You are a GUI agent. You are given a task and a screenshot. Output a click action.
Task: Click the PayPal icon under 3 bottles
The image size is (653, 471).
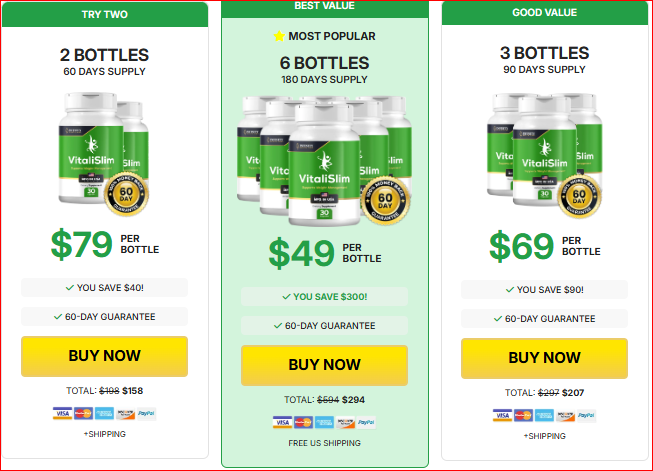586,415
